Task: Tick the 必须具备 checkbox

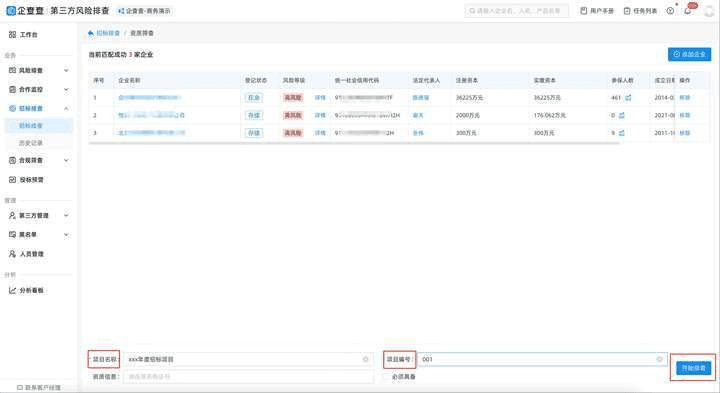Action: click(386, 376)
